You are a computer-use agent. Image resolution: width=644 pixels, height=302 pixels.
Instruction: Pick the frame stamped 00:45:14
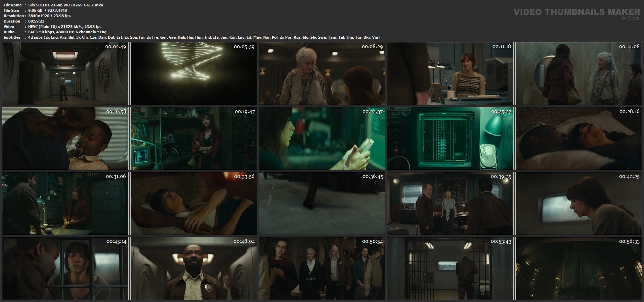pos(65,268)
